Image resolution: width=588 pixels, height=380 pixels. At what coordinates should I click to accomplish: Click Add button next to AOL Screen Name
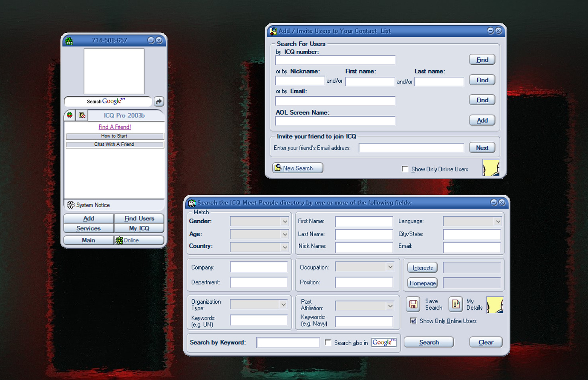(482, 121)
